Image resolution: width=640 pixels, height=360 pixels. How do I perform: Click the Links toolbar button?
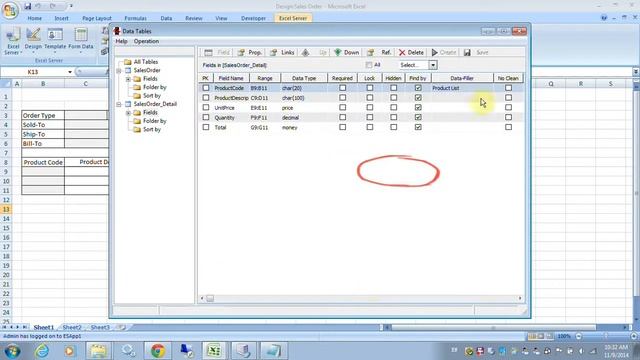pos(282,52)
